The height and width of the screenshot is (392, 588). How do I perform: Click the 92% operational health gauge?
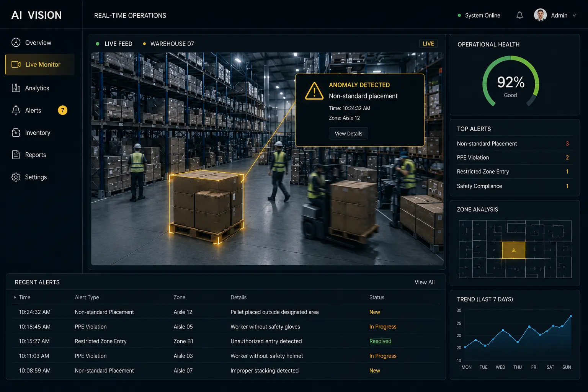511,82
